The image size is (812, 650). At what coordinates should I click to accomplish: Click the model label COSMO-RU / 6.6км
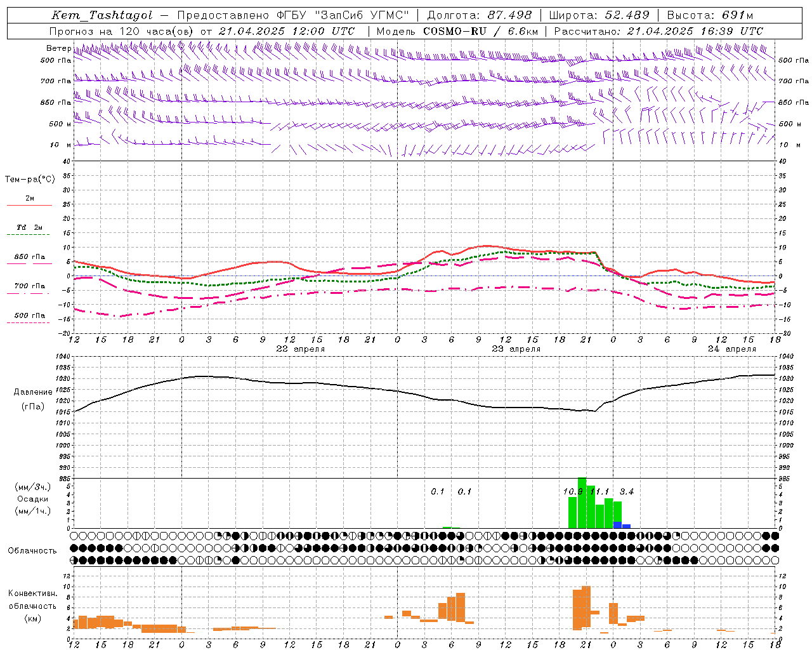point(481,31)
